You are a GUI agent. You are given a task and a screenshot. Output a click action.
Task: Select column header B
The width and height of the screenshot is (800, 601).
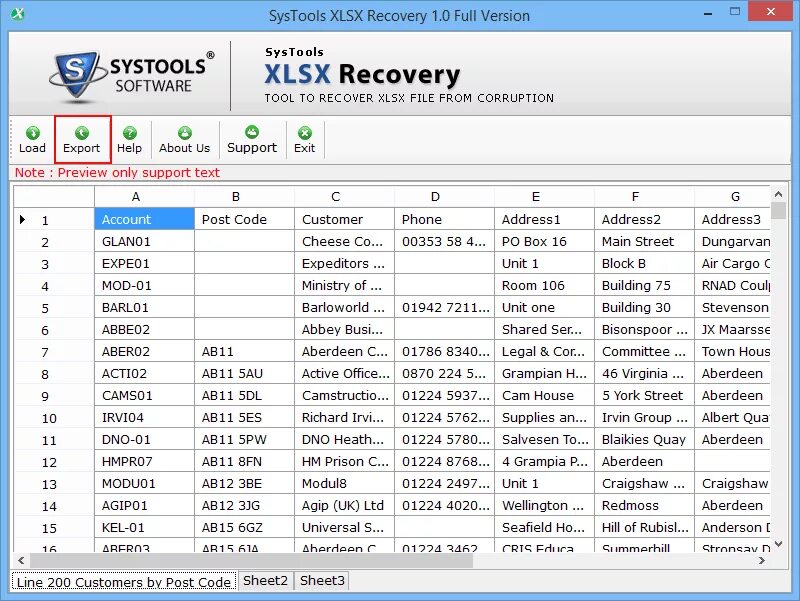point(244,197)
